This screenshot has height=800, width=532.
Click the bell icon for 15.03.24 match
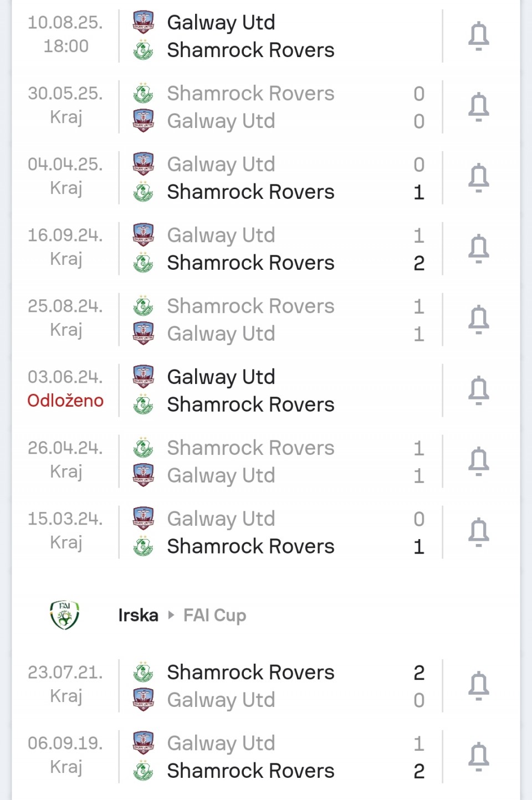[479, 533]
